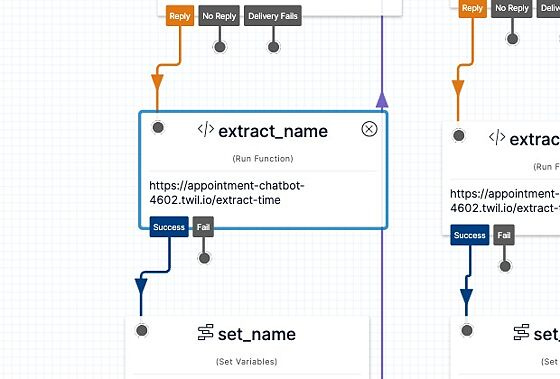
Task: Click the (Set Variables) label under set_name
Action: 246,361
